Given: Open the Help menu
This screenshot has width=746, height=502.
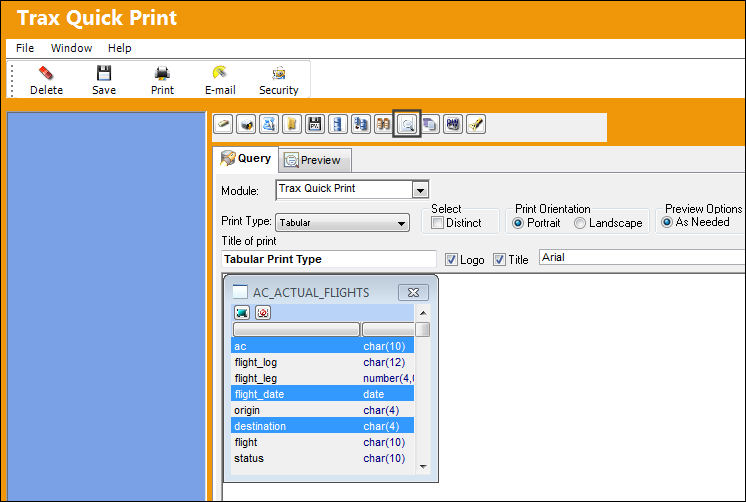Looking at the screenshot, I should click(x=119, y=48).
